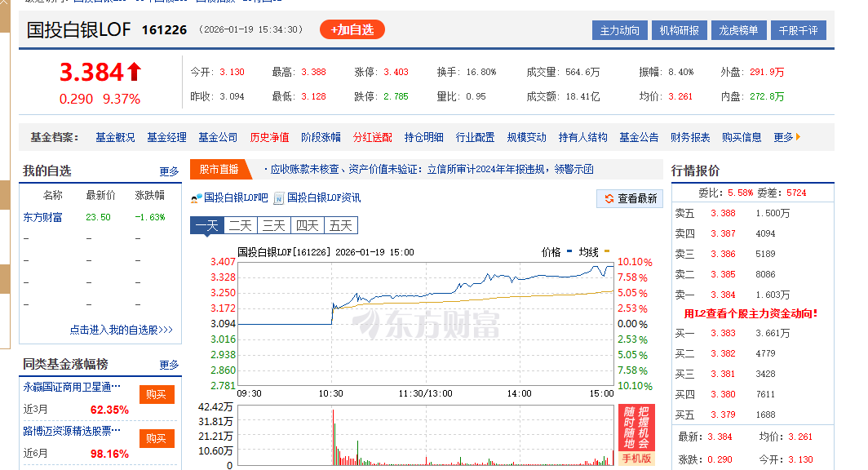Image resolution: width=868 pixels, height=470 pixels.
Task: Select the 一天 chart tab
Action: tap(206, 225)
